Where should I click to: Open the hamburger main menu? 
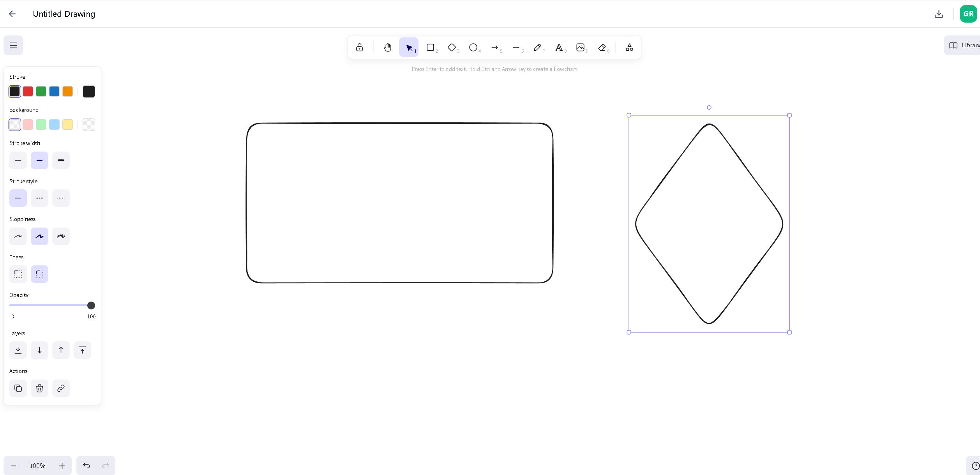(13, 45)
